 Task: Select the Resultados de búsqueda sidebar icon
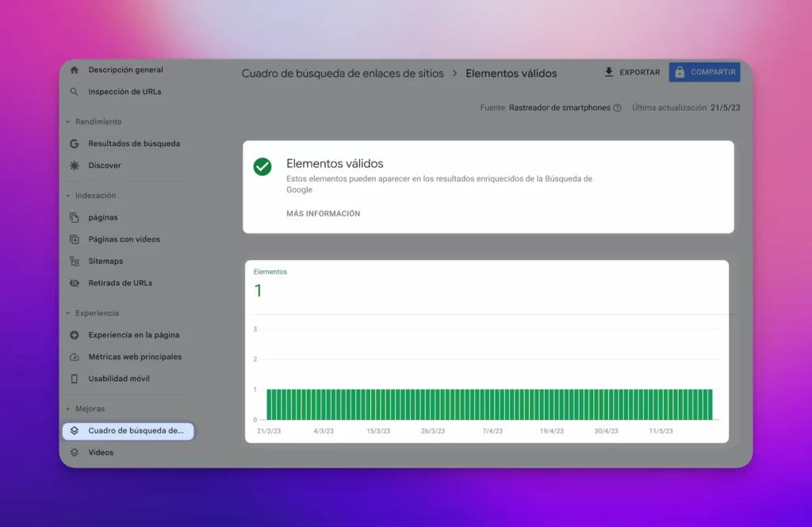75,143
